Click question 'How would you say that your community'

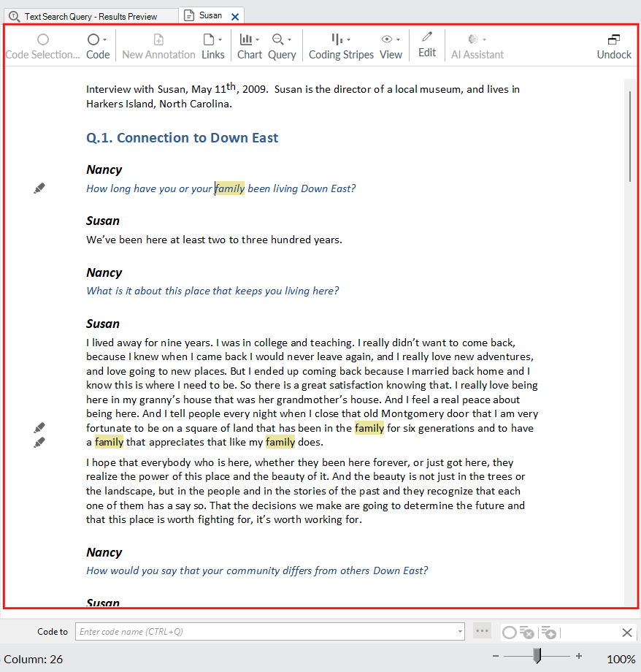tap(257, 571)
